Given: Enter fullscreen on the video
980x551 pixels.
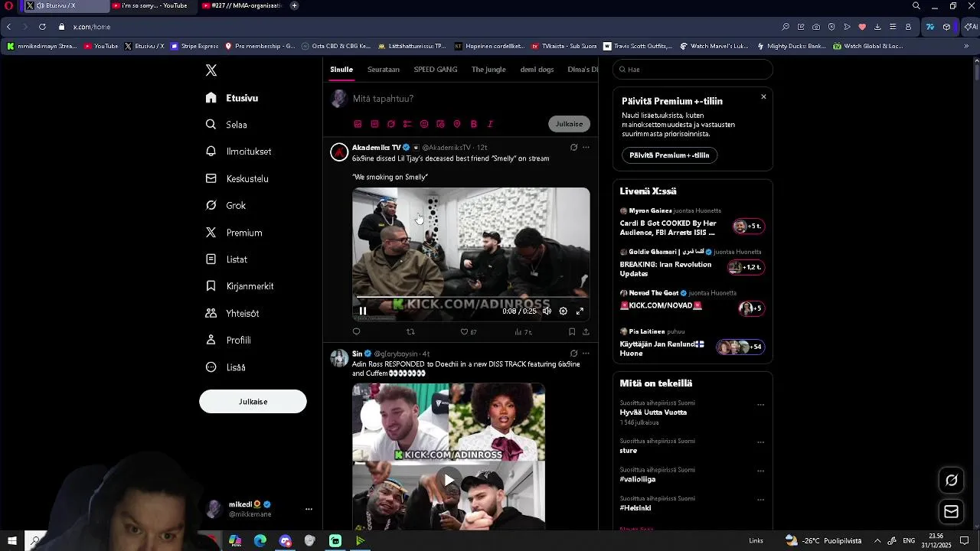Looking at the screenshot, I should 580,311.
